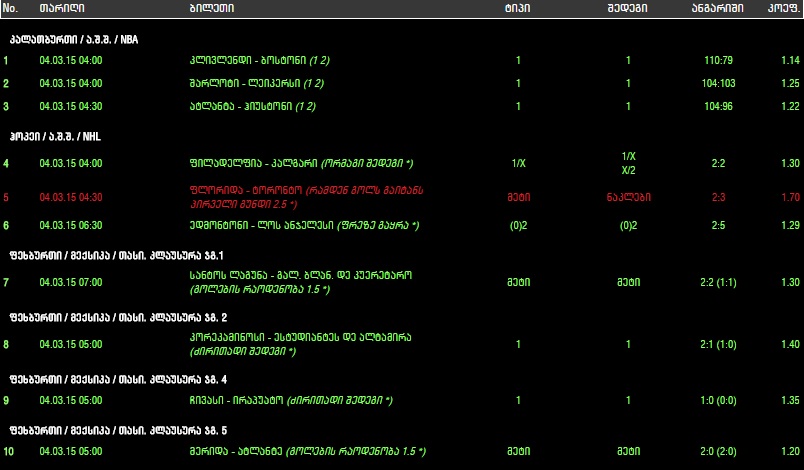Click the coefficient '1.29'

[790, 225]
